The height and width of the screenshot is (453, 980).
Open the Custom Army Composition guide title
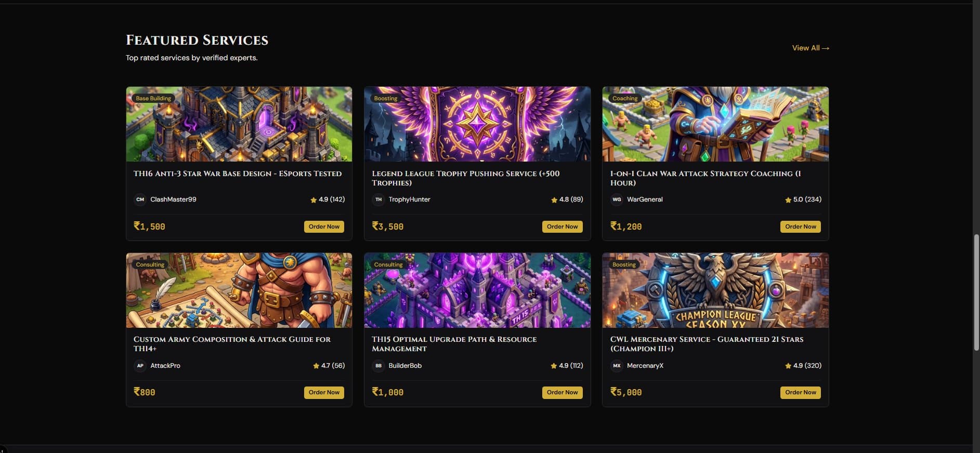pyautogui.click(x=232, y=344)
